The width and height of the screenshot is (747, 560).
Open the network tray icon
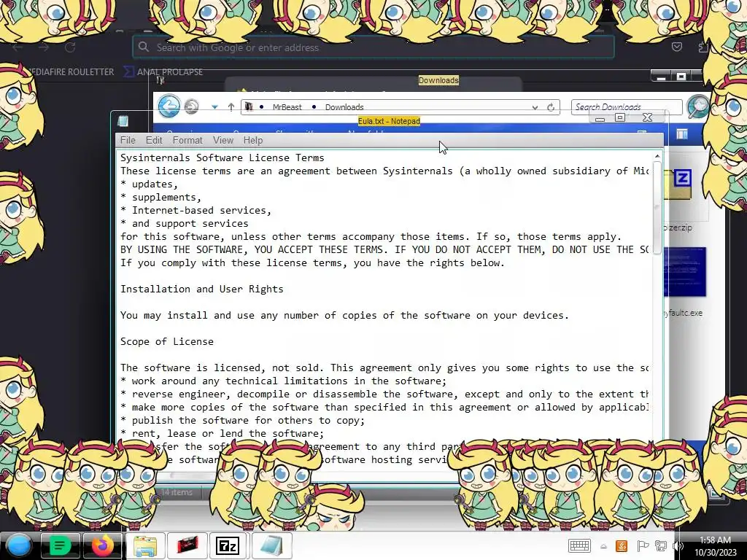(x=661, y=546)
